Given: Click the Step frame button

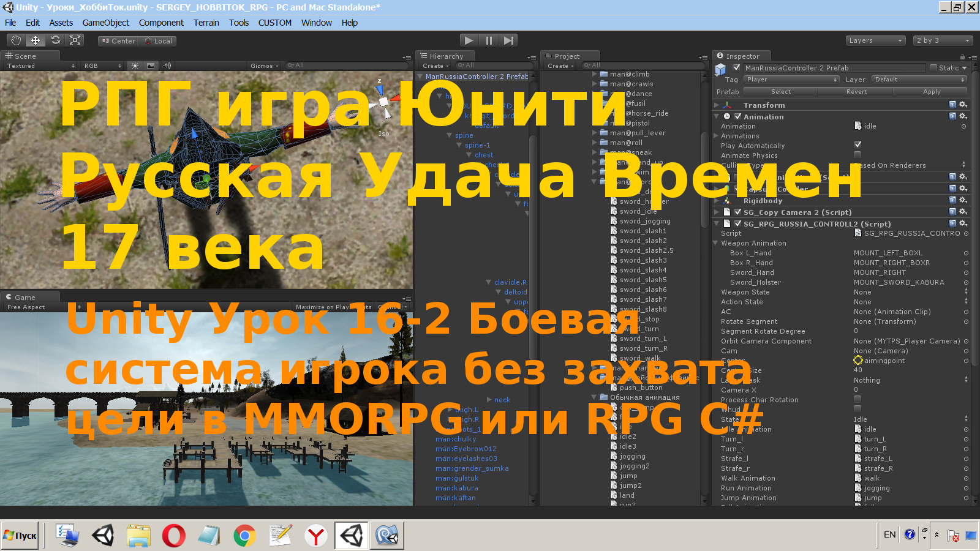Looking at the screenshot, I should (508, 40).
